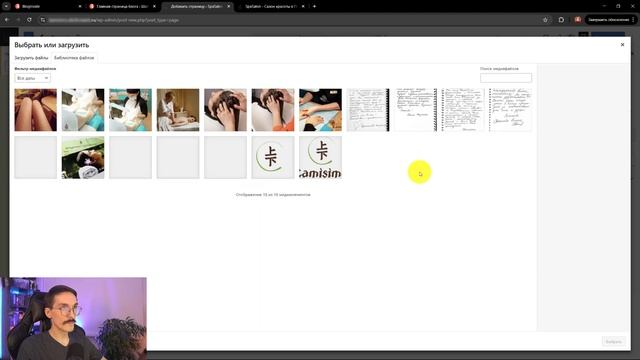Select the Camisim logo thumbnail
Viewport: 640px width, 360px height.
(320, 158)
